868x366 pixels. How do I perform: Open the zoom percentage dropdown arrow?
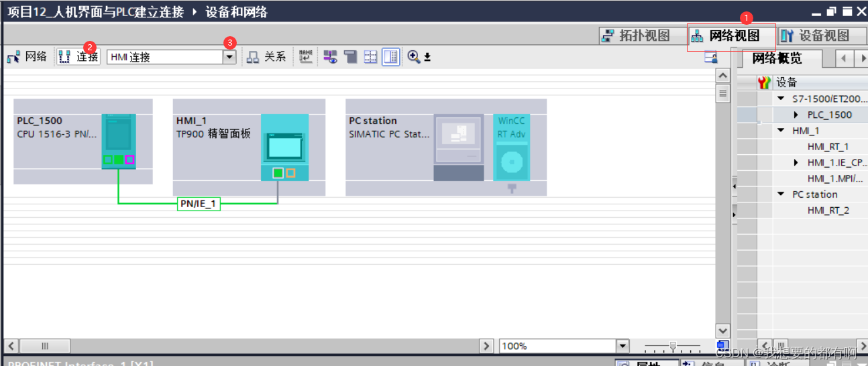[x=623, y=346]
